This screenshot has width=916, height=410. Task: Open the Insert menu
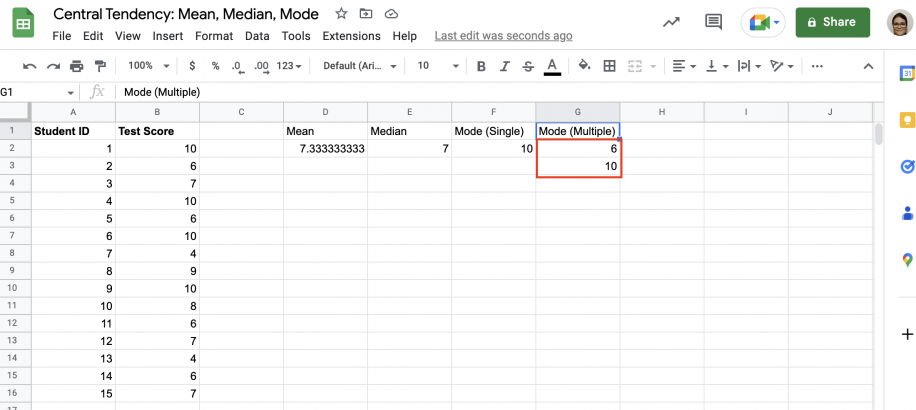(x=168, y=36)
